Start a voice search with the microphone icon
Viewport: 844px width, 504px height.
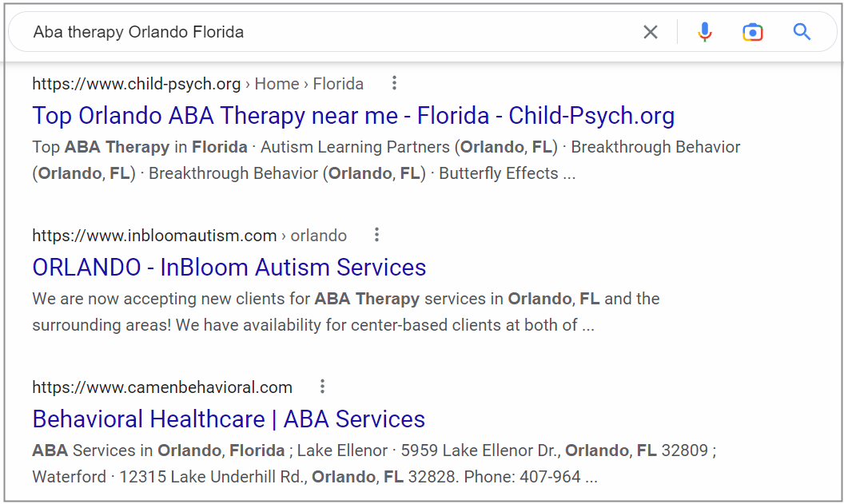tap(704, 31)
